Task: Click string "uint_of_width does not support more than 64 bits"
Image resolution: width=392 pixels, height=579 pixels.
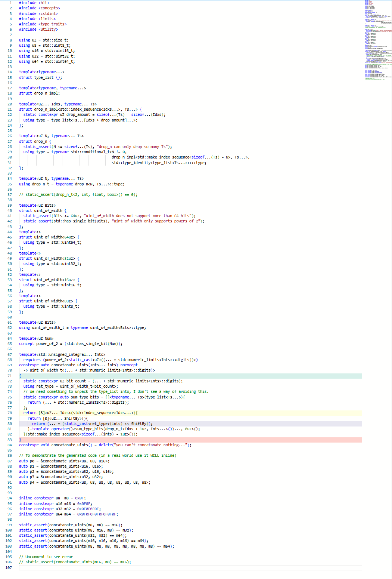Action: 137,216
